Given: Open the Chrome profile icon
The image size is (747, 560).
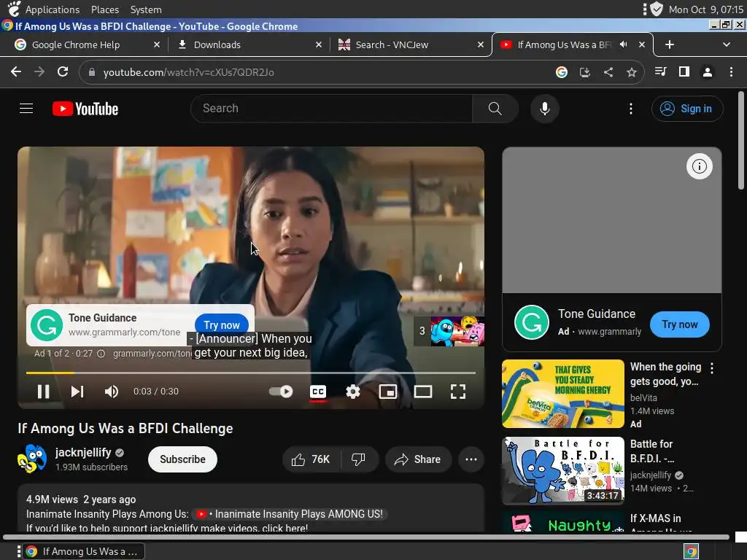Looking at the screenshot, I should click(708, 72).
